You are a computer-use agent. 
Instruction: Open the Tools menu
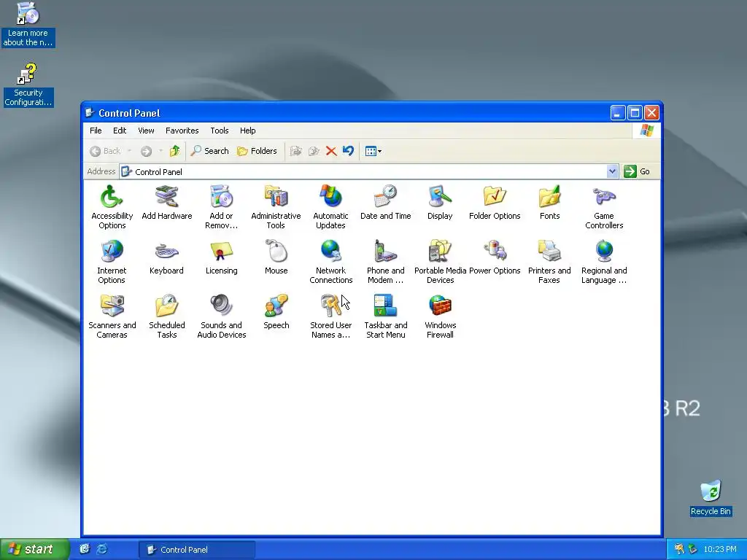click(x=219, y=131)
